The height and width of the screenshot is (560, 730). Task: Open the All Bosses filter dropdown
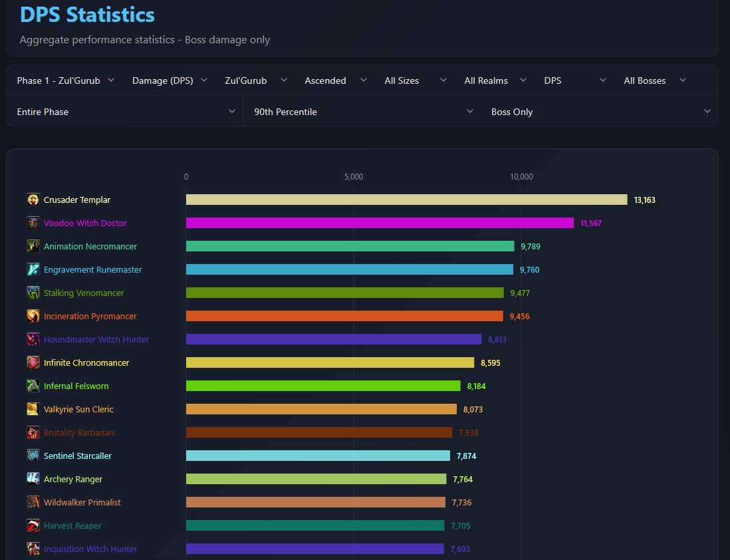pos(655,80)
